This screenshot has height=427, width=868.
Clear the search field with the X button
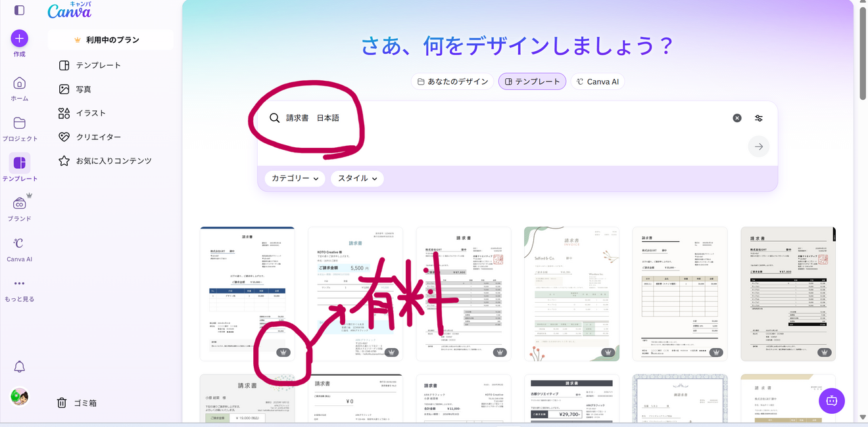(736, 118)
